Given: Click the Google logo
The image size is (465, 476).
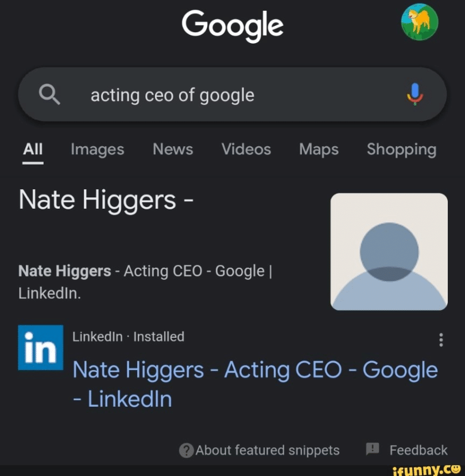Looking at the screenshot, I should click(x=232, y=25).
